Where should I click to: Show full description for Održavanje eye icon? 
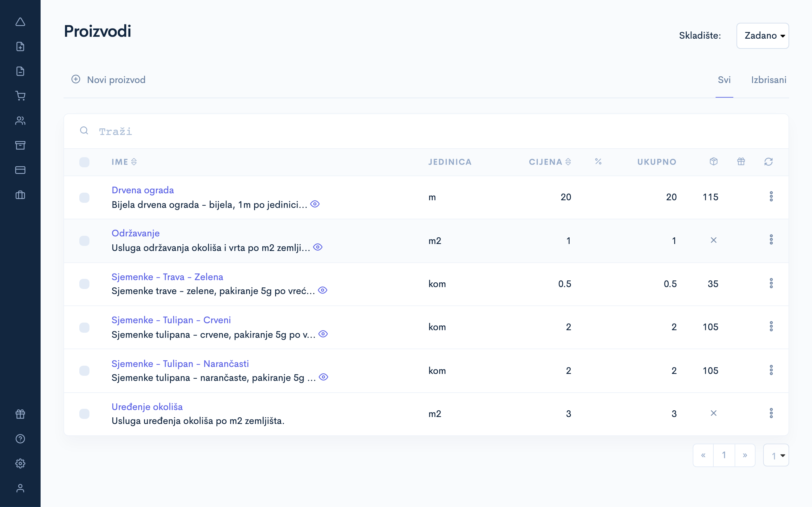(x=318, y=247)
